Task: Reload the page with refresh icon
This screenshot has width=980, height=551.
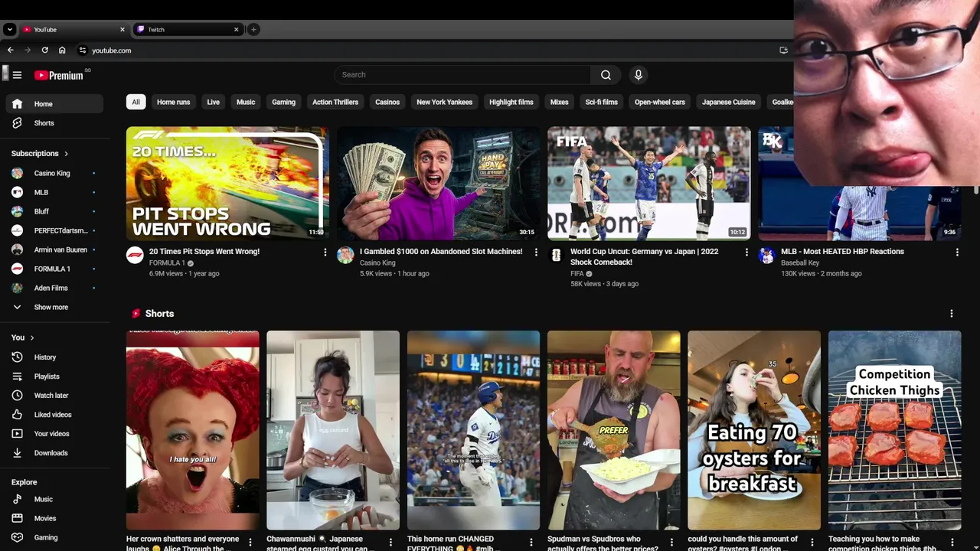Action: point(44,51)
